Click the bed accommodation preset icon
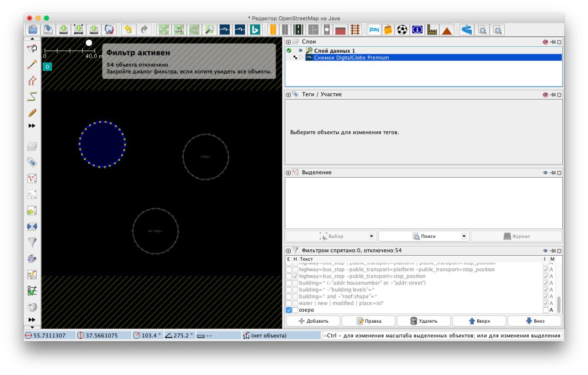Screen dimensions: 588x375 coord(374,30)
